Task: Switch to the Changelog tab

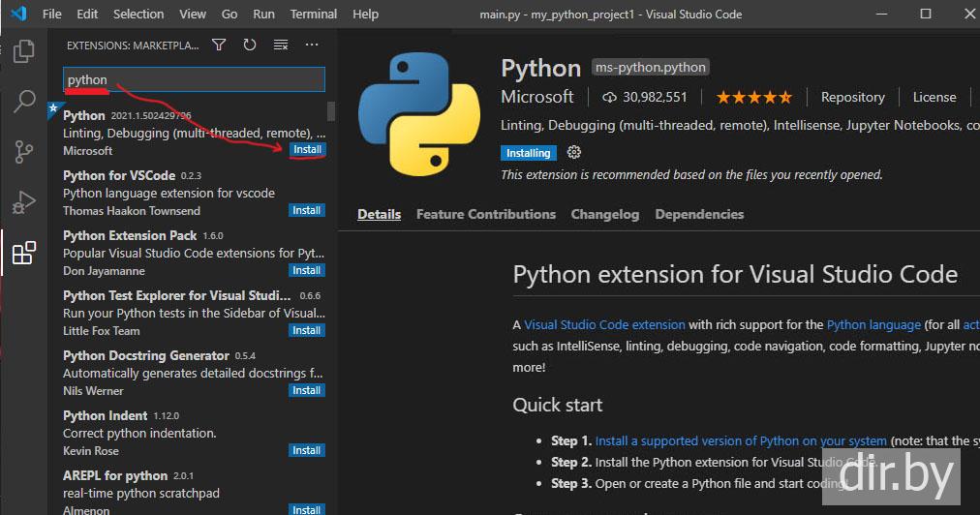Action: tap(604, 214)
